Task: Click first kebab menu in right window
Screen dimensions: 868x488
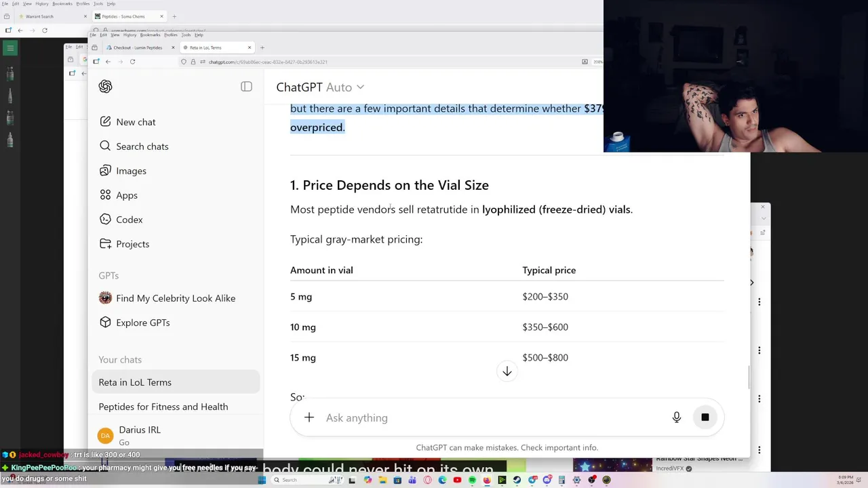Action: (x=759, y=302)
